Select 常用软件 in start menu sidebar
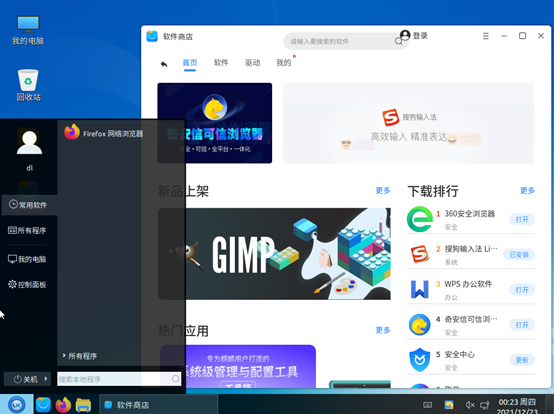 tap(28, 205)
